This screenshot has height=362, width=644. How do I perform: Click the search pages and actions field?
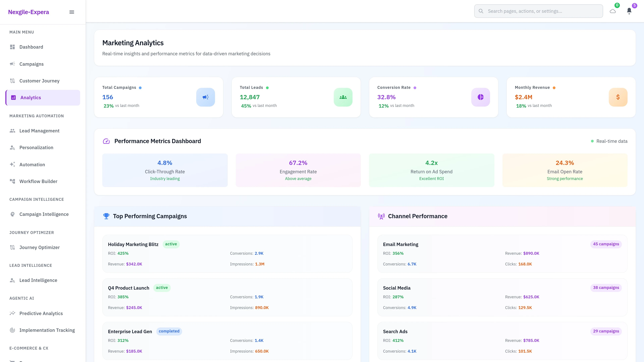538,11
